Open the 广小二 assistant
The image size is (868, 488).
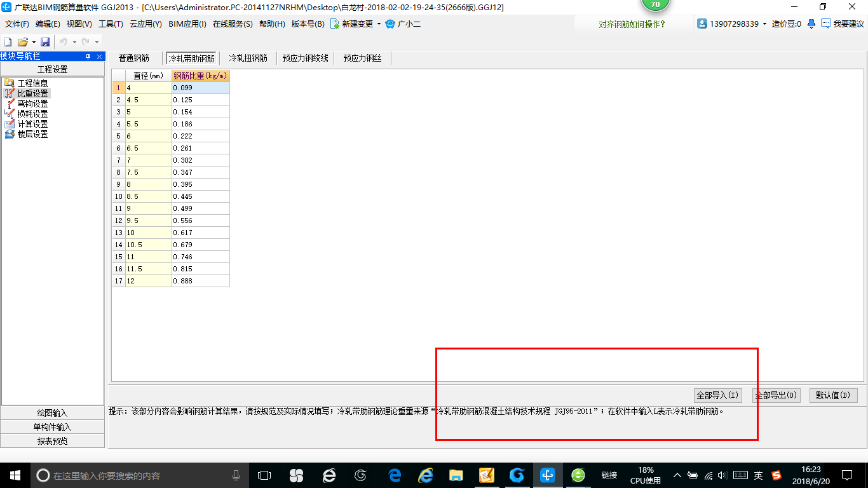coord(403,24)
